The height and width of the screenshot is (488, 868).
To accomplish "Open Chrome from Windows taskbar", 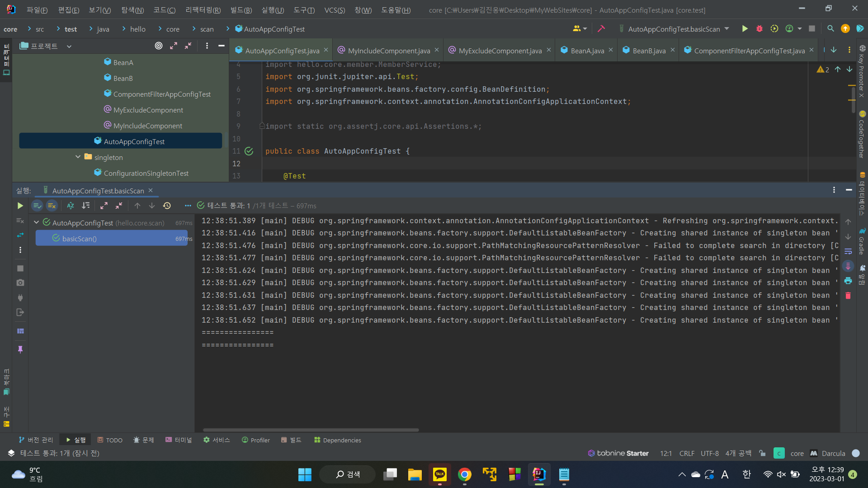I will (x=464, y=474).
